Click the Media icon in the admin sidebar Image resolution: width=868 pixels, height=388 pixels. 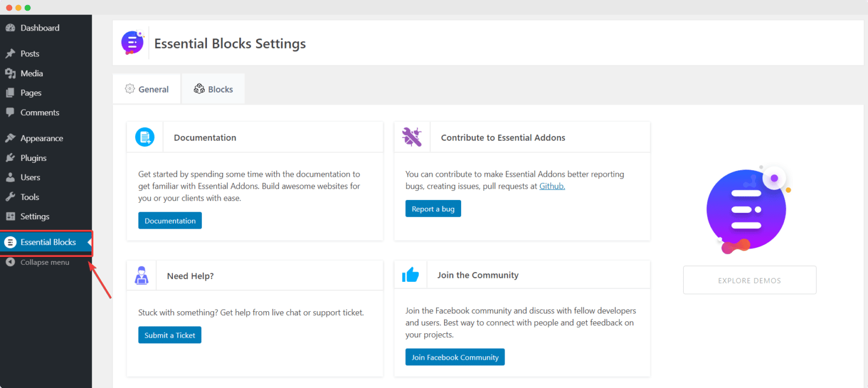pos(11,73)
